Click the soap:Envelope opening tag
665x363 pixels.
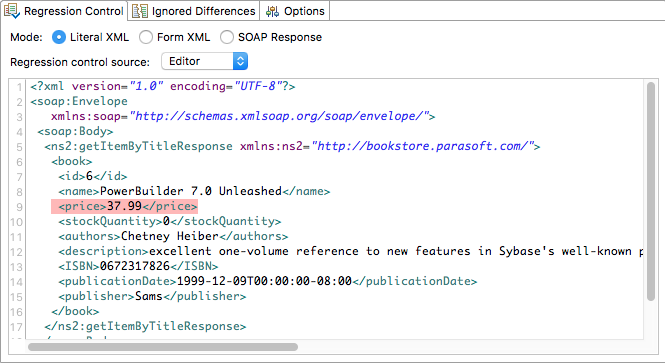(79, 101)
